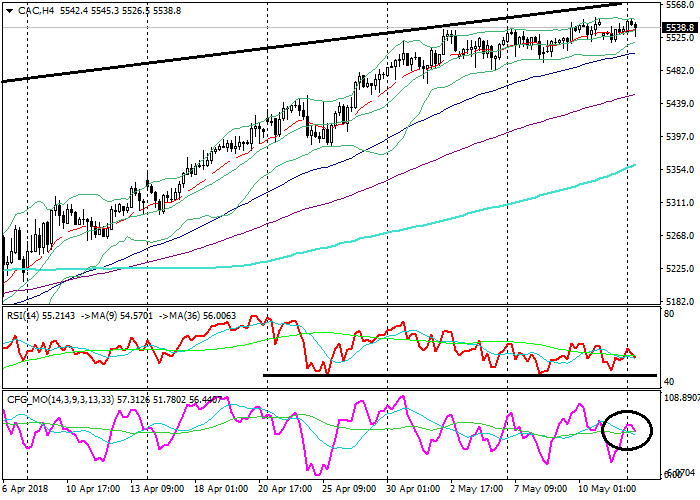
Task: Click the 5268.0 level on the price scale
Action: [678, 236]
